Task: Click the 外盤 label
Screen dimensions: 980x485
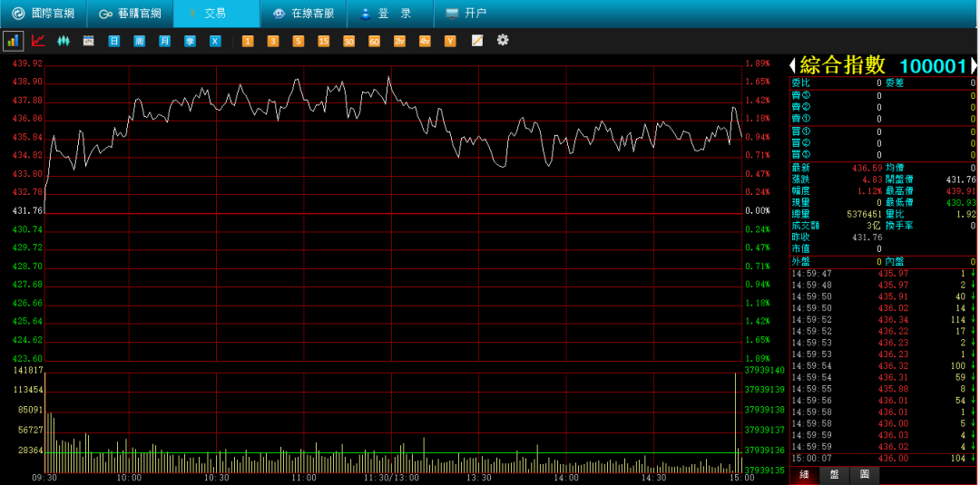Action: (x=800, y=262)
